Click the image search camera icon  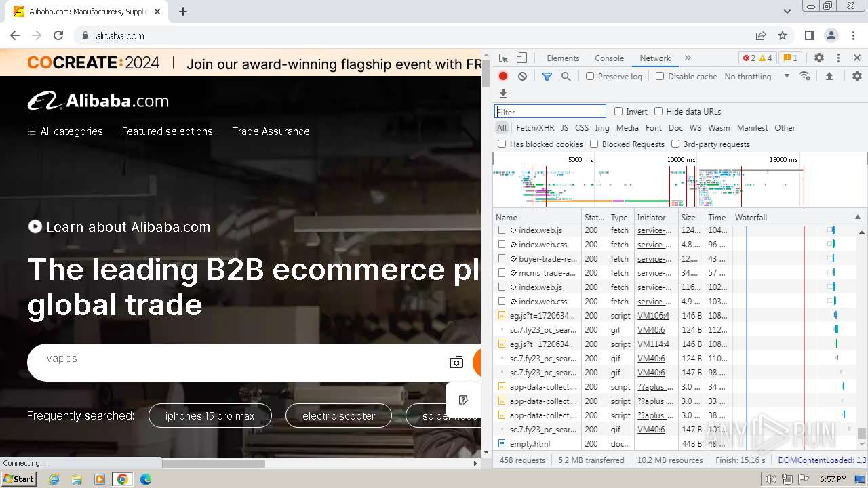[x=456, y=363]
